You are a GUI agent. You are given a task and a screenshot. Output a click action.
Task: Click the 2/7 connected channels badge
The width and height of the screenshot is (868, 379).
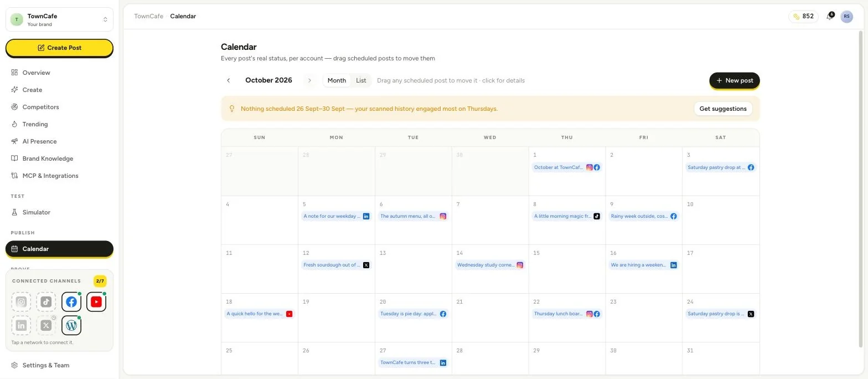(100, 281)
